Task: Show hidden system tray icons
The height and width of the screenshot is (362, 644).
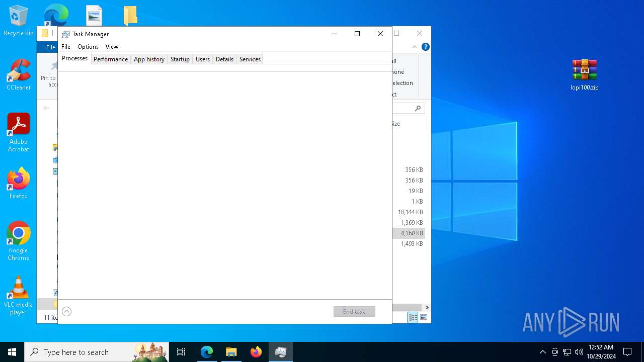Action: [542, 352]
